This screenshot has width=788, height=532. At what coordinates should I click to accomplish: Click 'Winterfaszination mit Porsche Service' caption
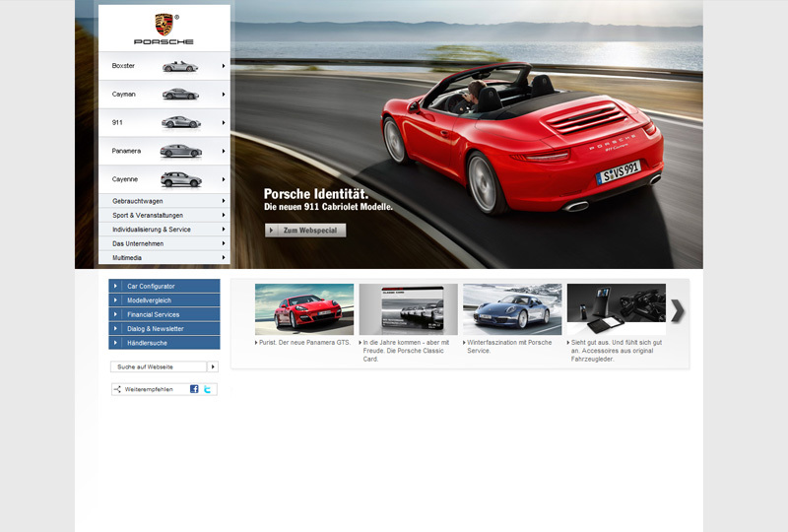[509, 347]
